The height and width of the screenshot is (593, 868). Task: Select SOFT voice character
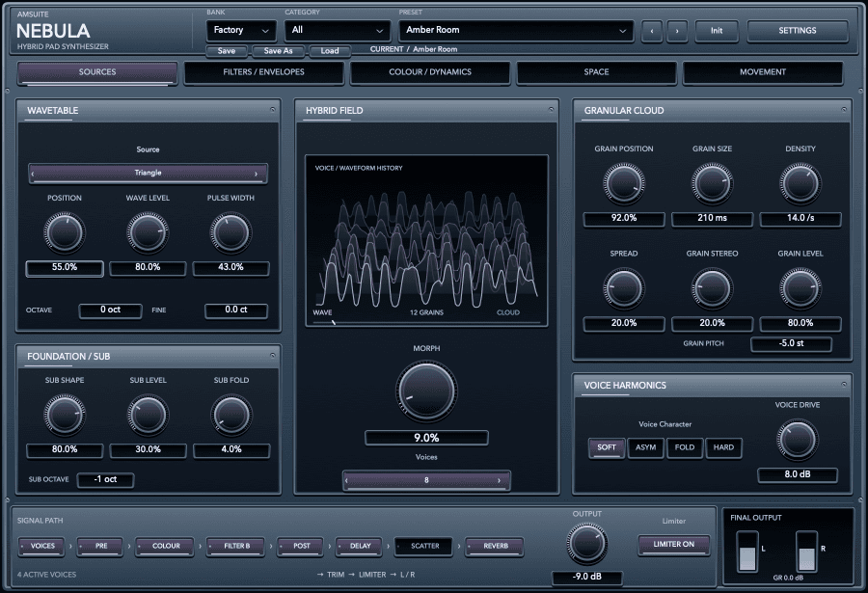tap(607, 447)
